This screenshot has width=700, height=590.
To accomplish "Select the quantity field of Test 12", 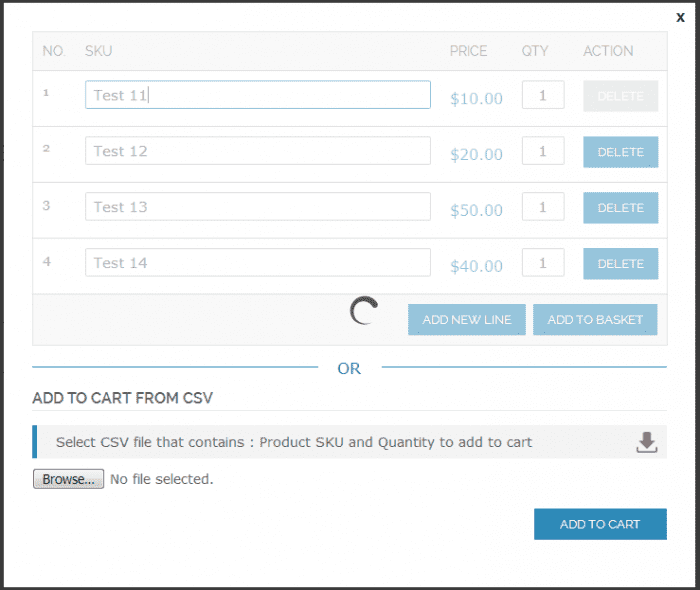I will click(543, 151).
